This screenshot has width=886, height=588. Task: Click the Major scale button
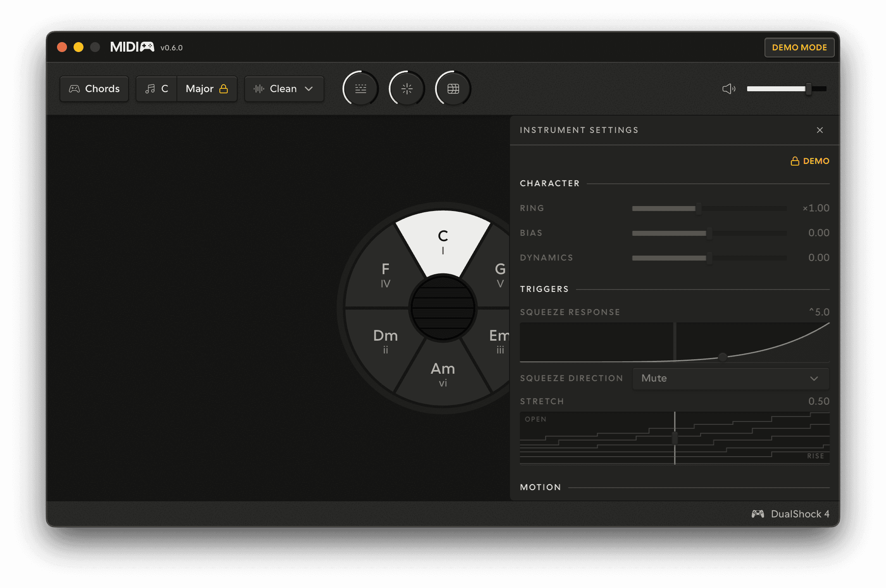click(207, 89)
